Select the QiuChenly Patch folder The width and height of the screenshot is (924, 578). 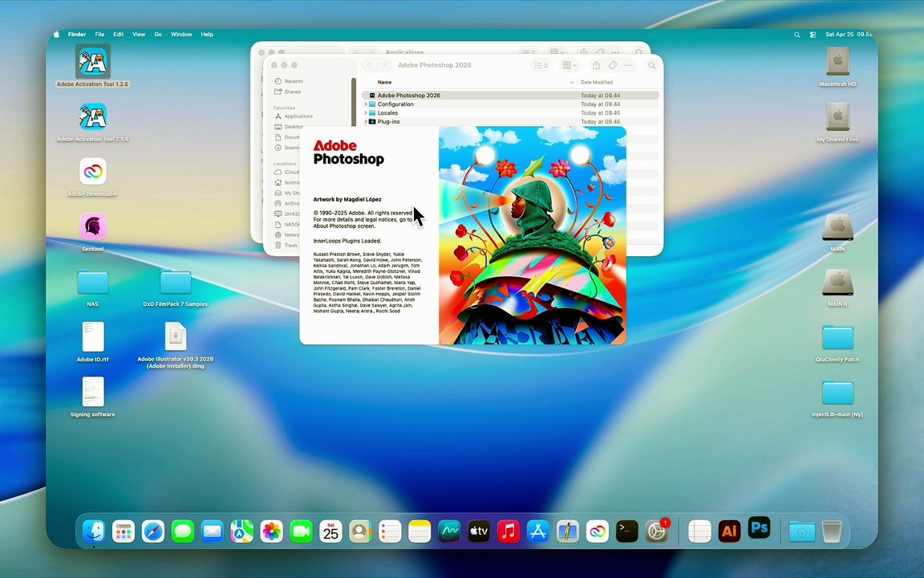837,338
